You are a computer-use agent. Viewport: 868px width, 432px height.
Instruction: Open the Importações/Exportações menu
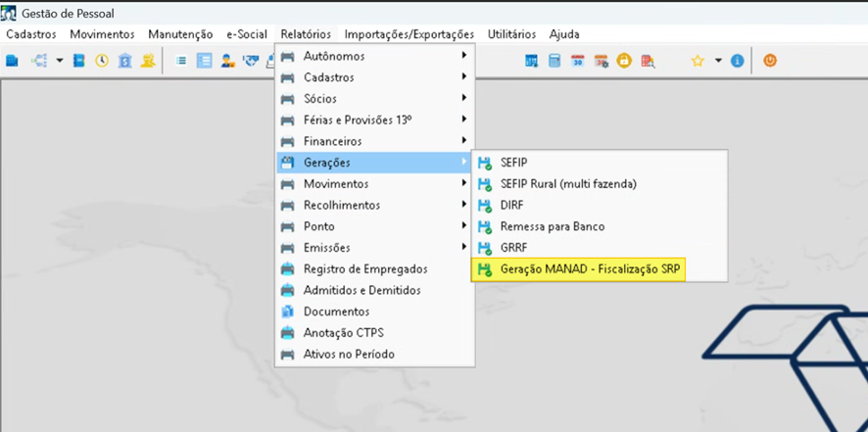(x=410, y=34)
